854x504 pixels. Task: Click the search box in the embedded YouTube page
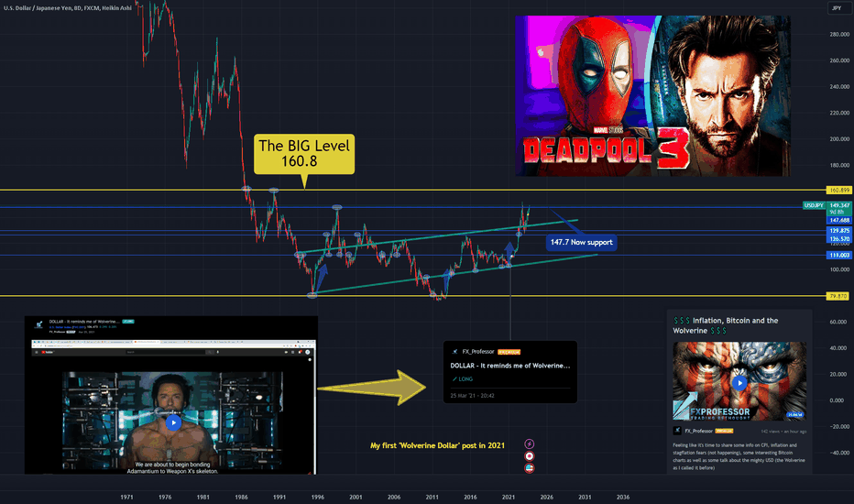click(165, 352)
